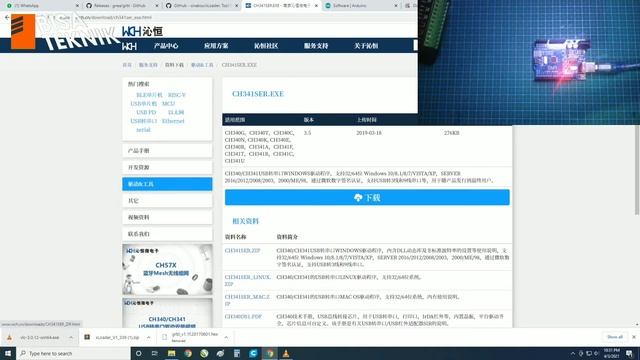This screenshot has width=640, height=360.
Task: Click the MCU hot search link
Action: (168, 104)
